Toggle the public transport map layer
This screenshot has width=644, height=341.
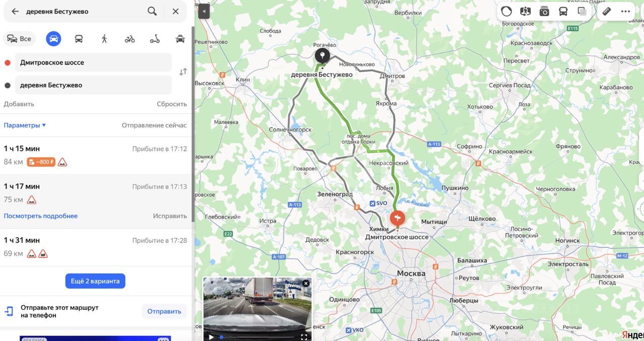click(x=563, y=12)
